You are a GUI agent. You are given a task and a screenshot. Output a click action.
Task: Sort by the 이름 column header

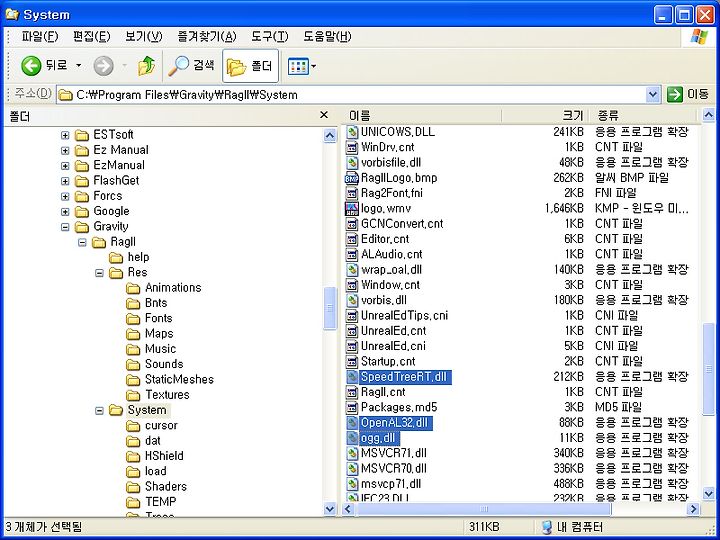[x=422, y=115]
